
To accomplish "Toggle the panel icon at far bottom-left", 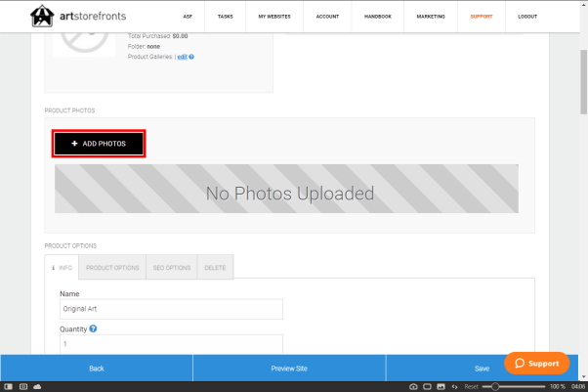I will coord(8,387).
